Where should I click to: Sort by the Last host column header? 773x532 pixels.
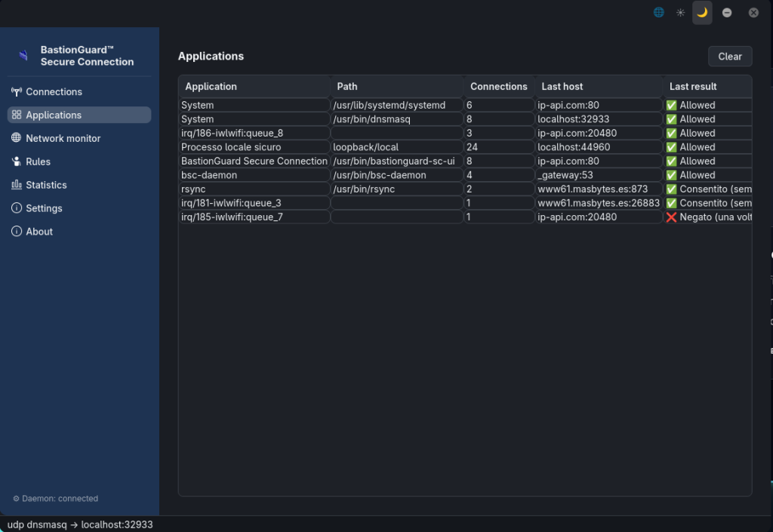(x=599, y=86)
